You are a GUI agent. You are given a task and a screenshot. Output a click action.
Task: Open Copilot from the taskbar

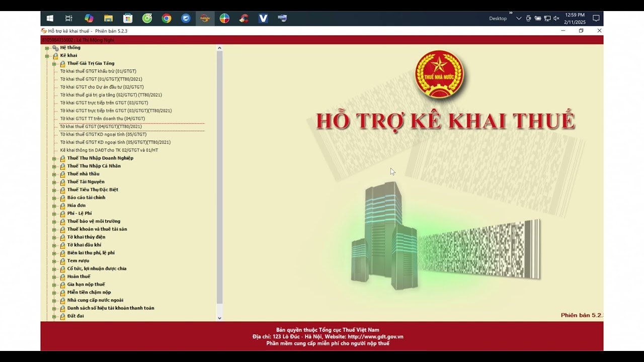tap(89, 19)
